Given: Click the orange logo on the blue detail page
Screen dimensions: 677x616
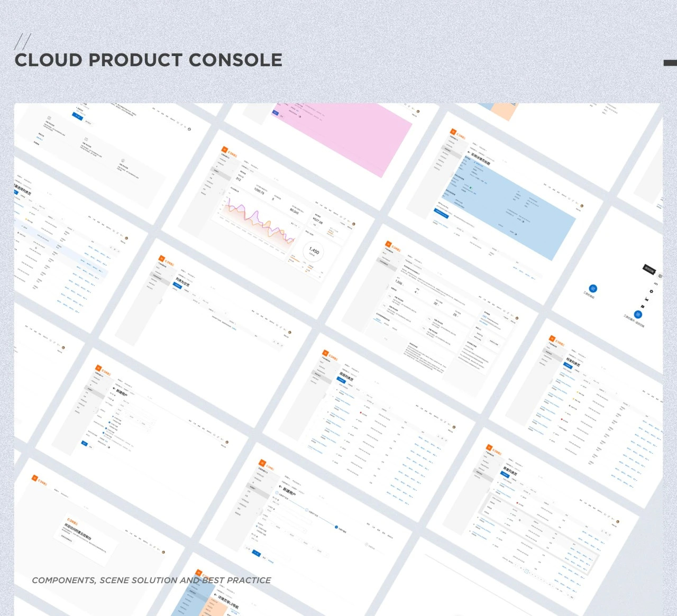Looking at the screenshot, I should pyautogui.click(x=453, y=131).
